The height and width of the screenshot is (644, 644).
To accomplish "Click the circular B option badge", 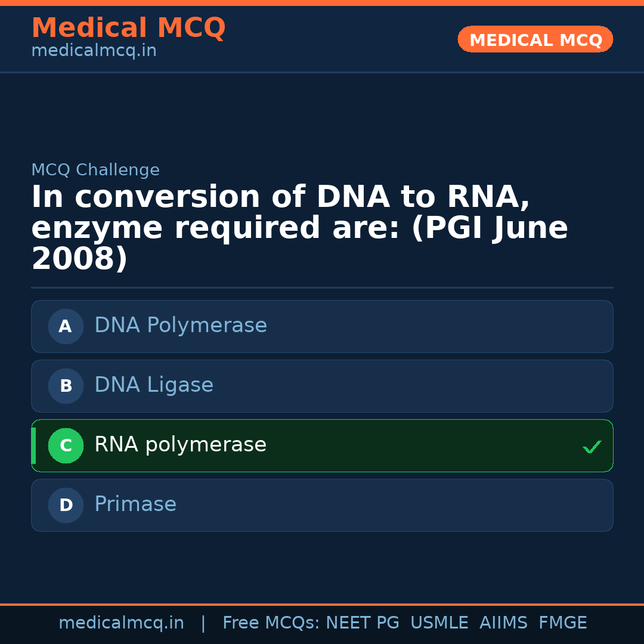I will 66,386.
